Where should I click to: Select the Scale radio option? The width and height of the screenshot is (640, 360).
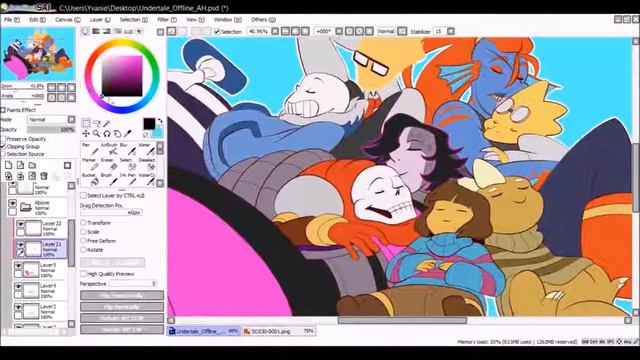coord(83,232)
